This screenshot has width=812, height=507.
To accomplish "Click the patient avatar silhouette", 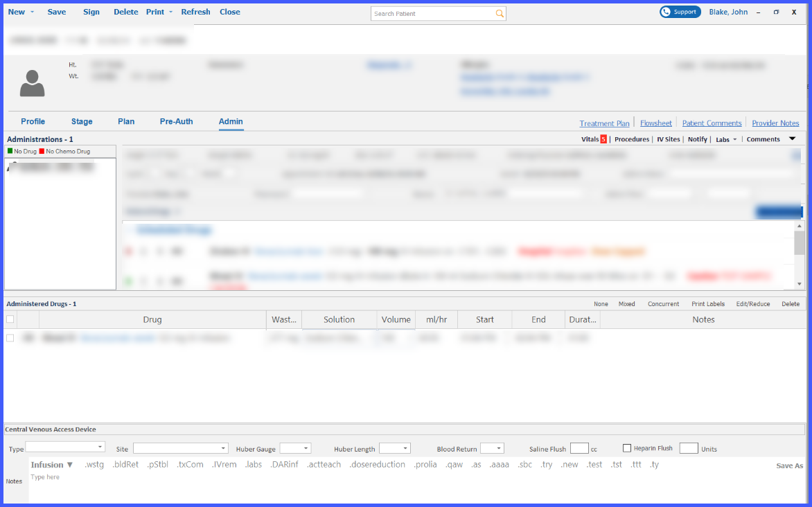I will tap(32, 83).
